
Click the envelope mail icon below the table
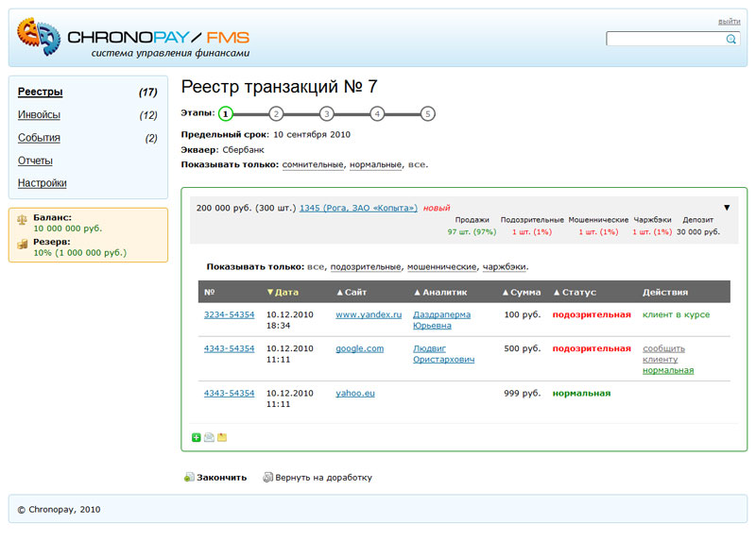click(209, 437)
